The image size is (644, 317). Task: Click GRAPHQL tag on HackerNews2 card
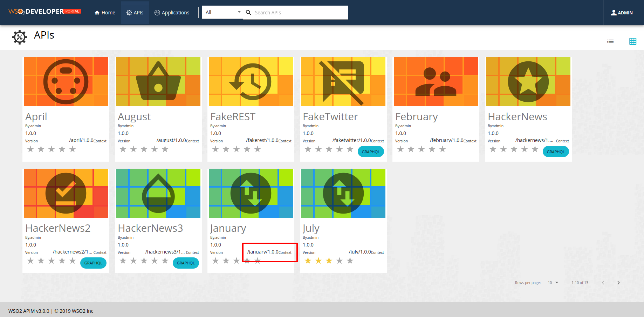[93, 263]
